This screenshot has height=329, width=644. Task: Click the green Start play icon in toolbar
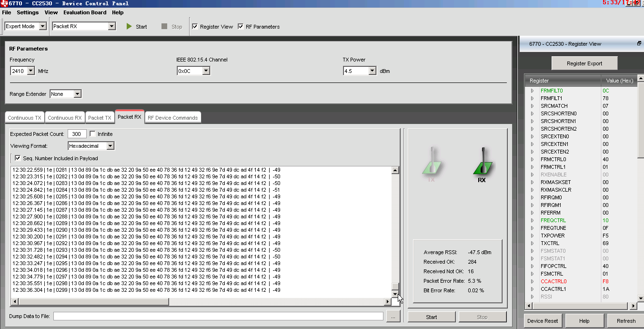coord(129,27)
